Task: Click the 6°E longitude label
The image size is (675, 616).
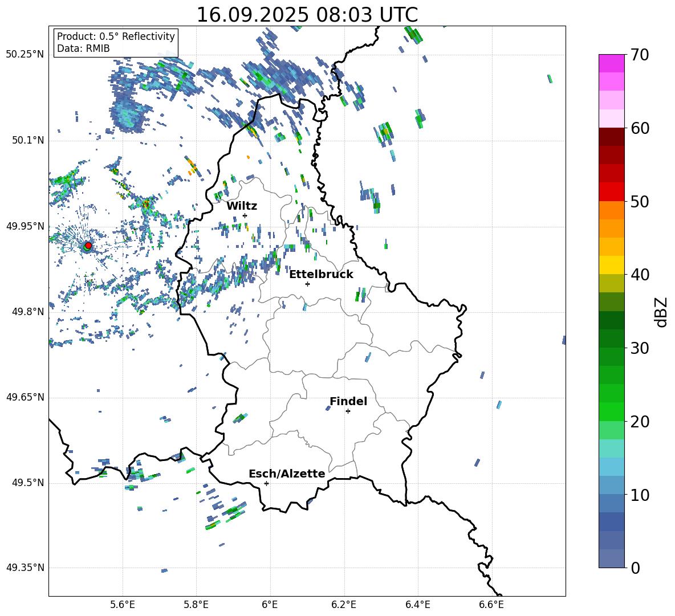Action: pos(270,605)
